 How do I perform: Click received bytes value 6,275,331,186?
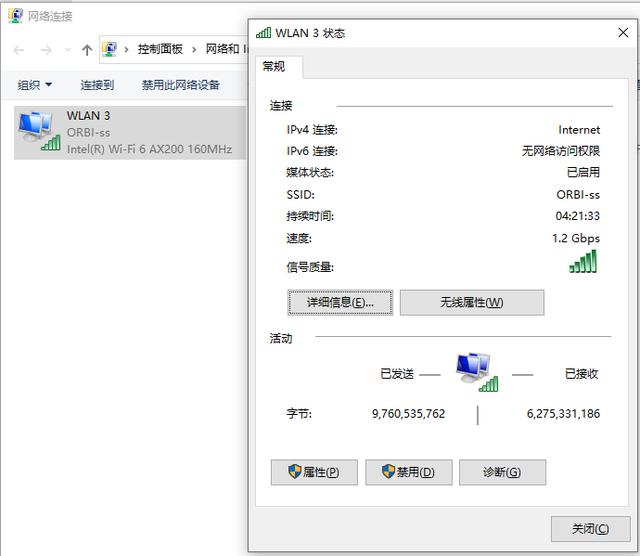pyautogui.click(x=563, y=414)
